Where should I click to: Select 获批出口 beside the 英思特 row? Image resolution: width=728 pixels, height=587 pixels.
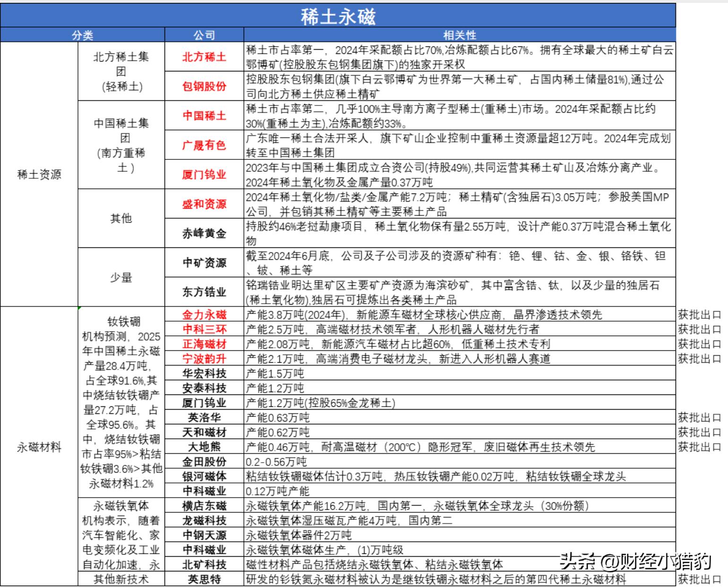coord(700,579)
